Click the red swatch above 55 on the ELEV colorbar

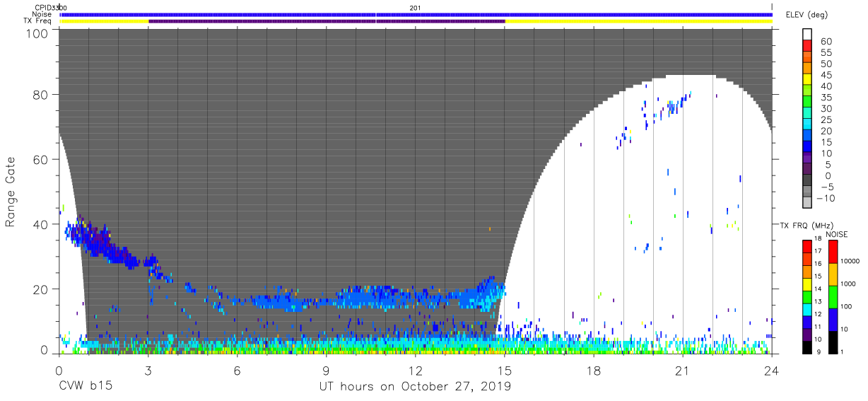coord(807,47)
